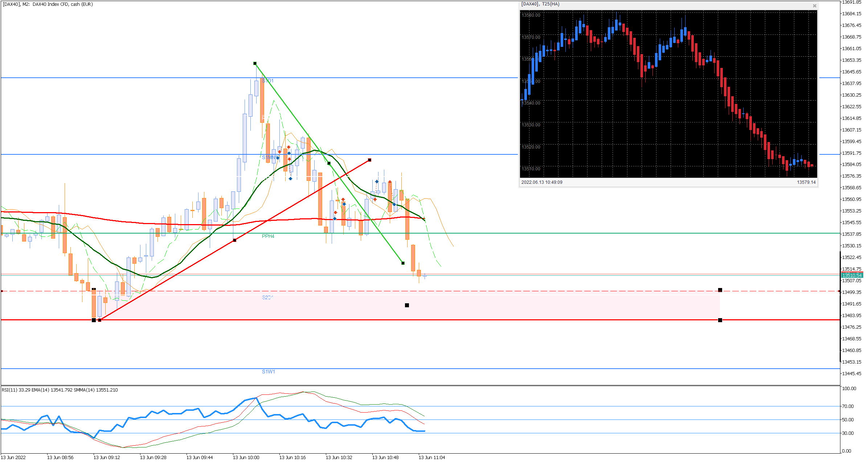
Task: Grab the lower end anchor of green trendline
Action: [403, 263]
